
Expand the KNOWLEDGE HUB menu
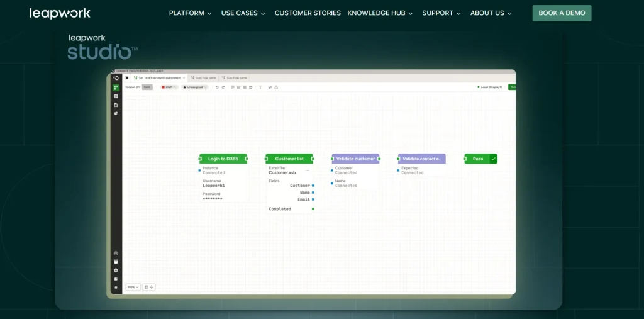click(x=380, y=13)
